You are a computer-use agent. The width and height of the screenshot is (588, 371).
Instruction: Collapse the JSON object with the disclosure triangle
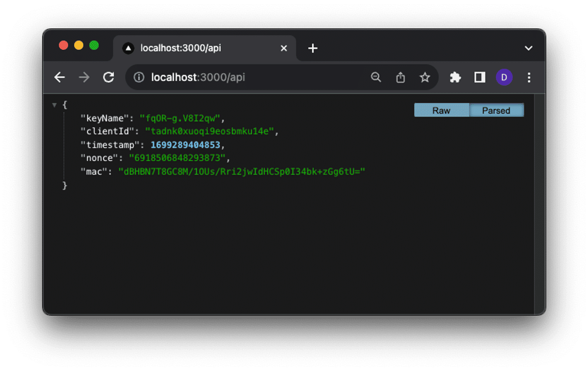tap(54, 105)
